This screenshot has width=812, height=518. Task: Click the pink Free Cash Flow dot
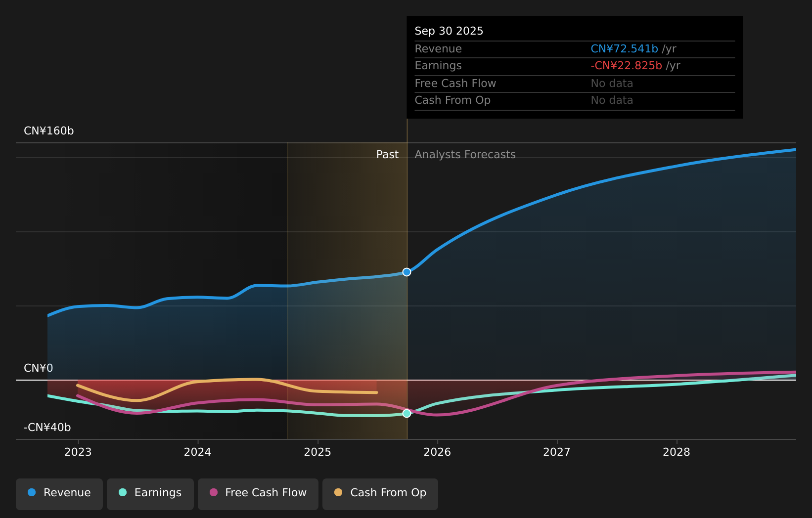point(214,492)
